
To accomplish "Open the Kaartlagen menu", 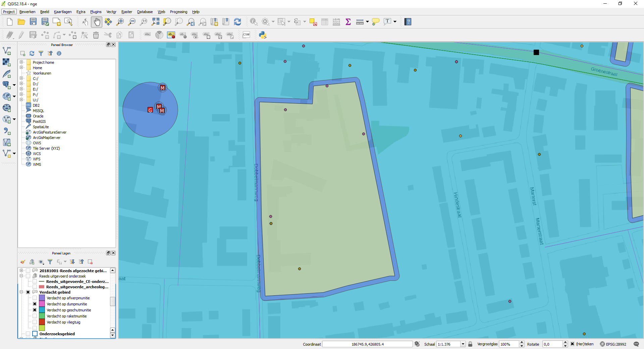I will (x=63, y=12).
